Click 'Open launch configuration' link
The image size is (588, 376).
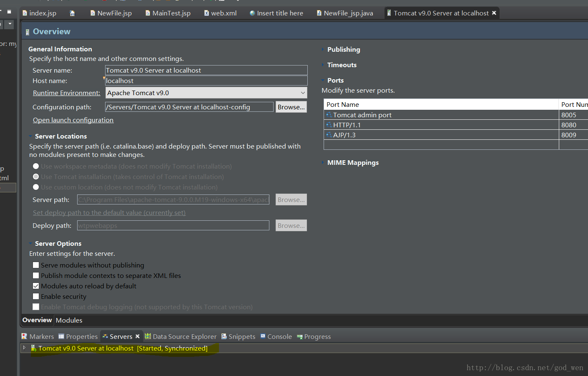click(x=73, y=120)
